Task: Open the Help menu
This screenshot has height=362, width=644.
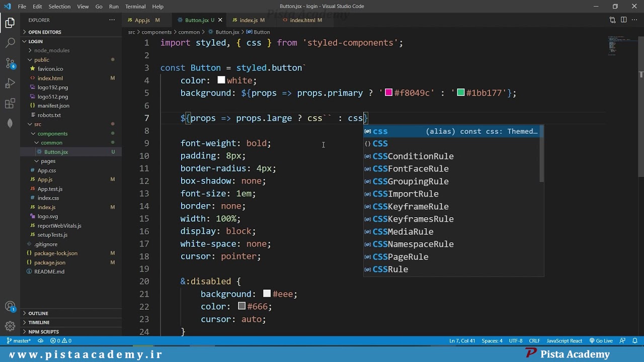Action: click(x=158, y=7)
